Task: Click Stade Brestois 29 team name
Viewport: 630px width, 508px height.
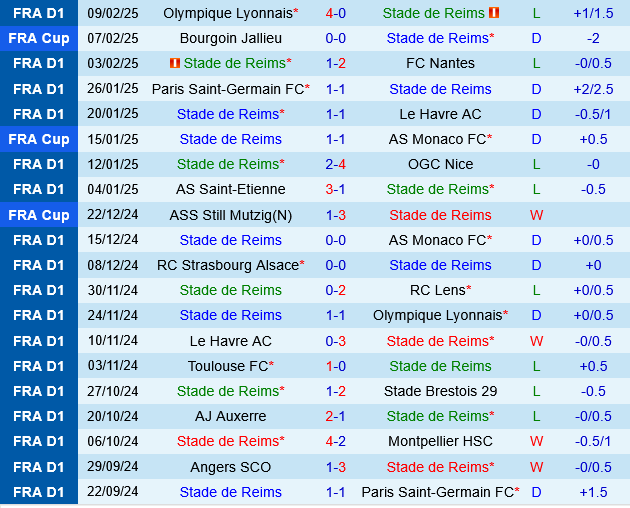Action: pyautogui.click(x=440, y=391)
